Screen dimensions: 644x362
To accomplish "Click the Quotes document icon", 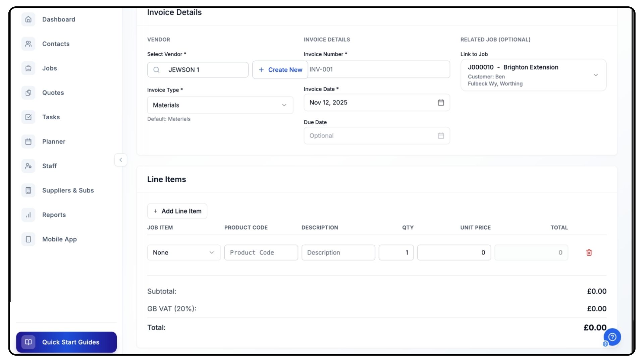I will point(29,93).
